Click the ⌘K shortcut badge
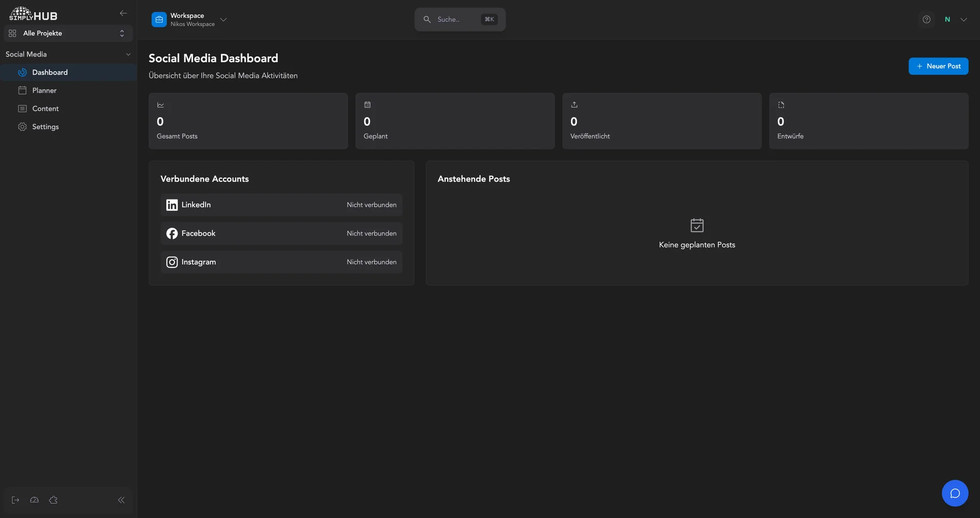This screenshot has width=980, height=518. (x=489, y=19)
